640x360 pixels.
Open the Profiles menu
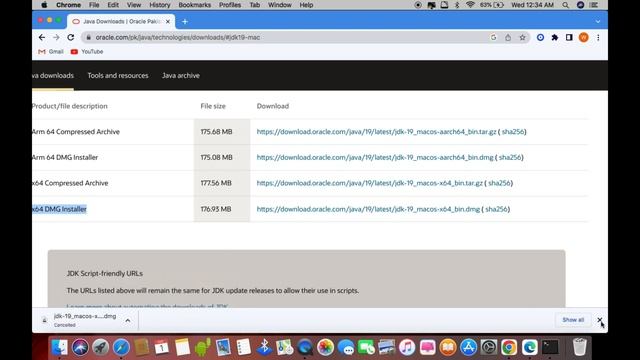(230, 5)
